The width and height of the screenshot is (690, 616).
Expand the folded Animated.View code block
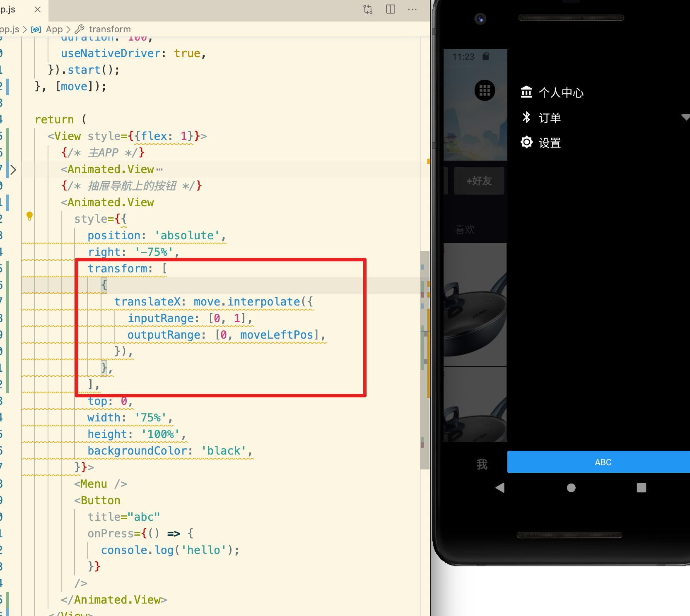click(13, 169)
